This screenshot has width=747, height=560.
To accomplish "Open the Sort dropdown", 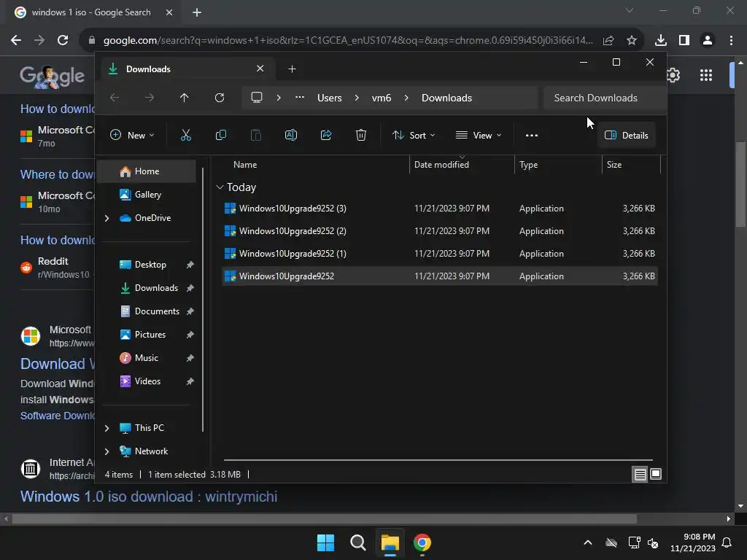I will point(414,135).
